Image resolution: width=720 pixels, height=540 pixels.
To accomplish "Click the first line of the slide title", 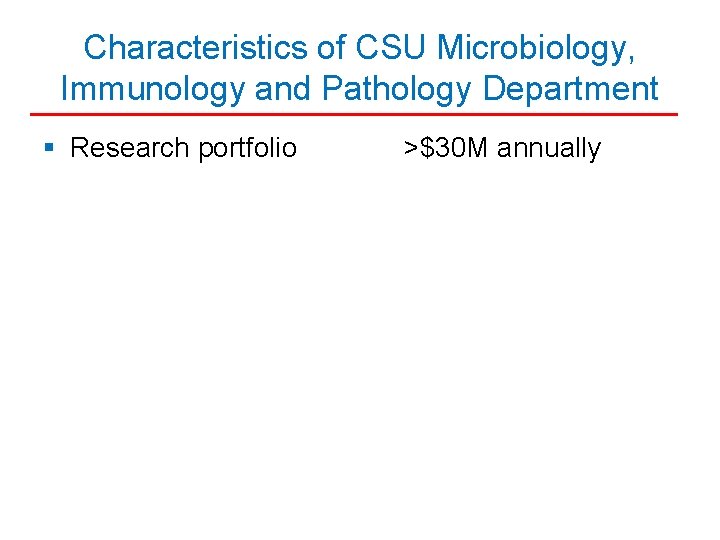I will point(360,48).
